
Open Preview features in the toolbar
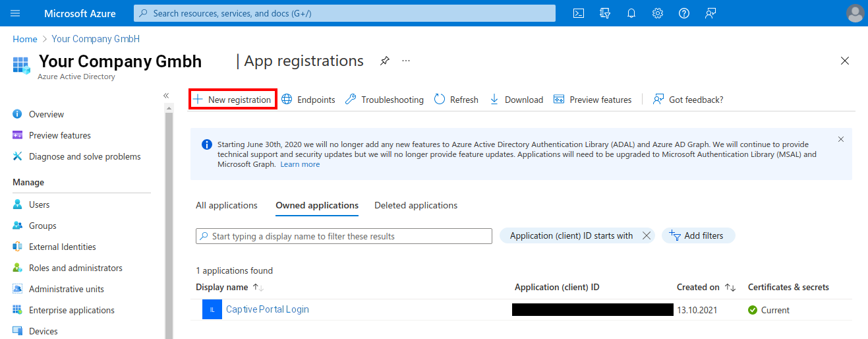pos(593,100)
